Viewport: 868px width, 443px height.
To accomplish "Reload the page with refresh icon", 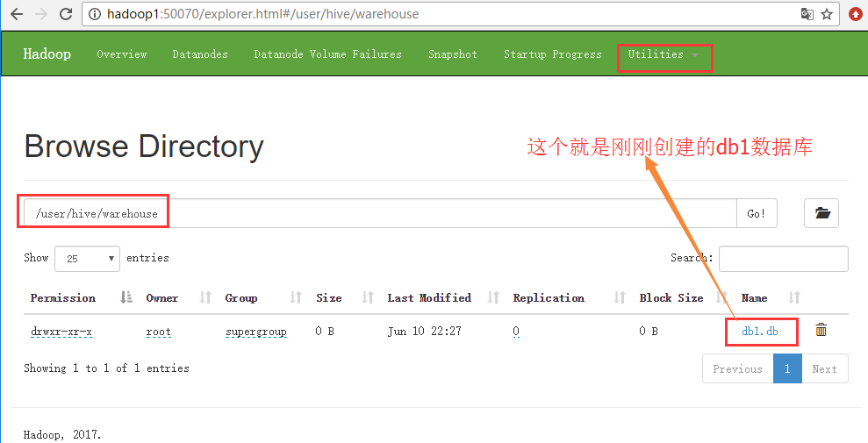I will point(66,14).
